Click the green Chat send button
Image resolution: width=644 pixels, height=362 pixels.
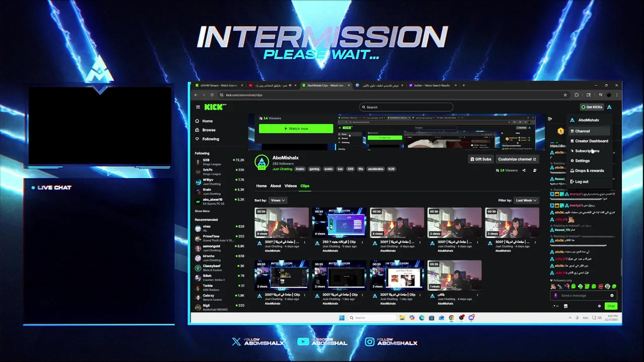tap(611, 306)
